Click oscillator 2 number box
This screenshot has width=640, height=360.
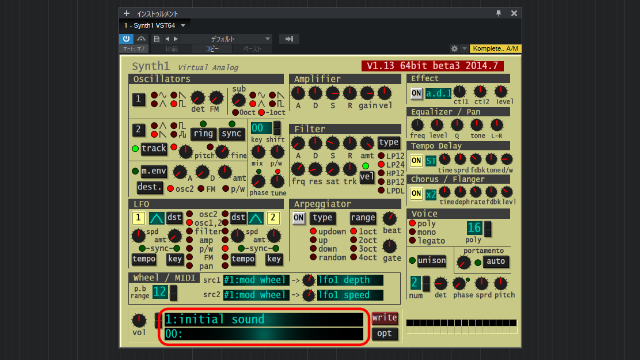tap(138, 130)
